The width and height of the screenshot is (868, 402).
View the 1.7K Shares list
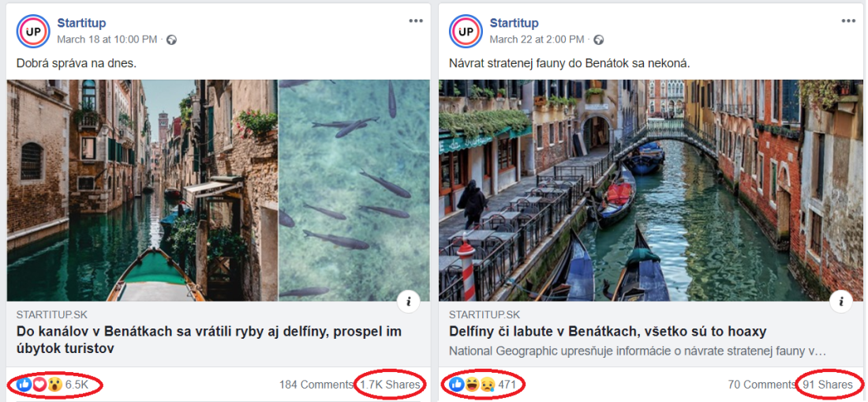tap(390, 385)
